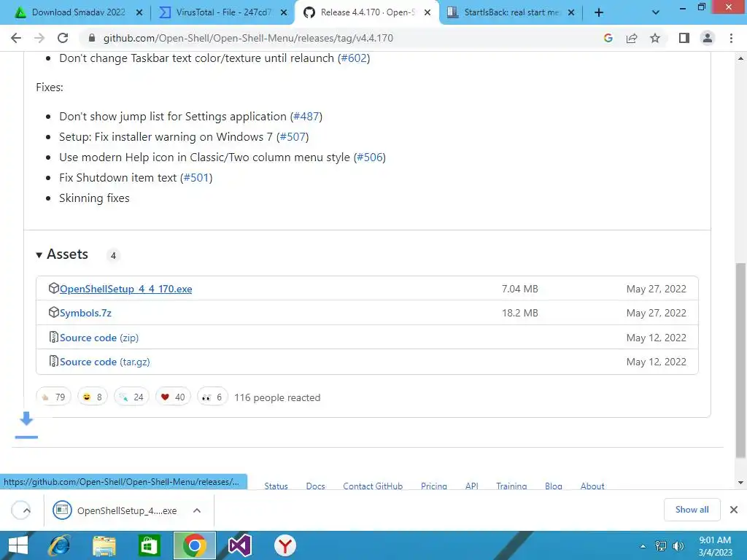The image size is (747, 560).
Task: Open the Chrome side panel
Action: click(x=684, y=38)
